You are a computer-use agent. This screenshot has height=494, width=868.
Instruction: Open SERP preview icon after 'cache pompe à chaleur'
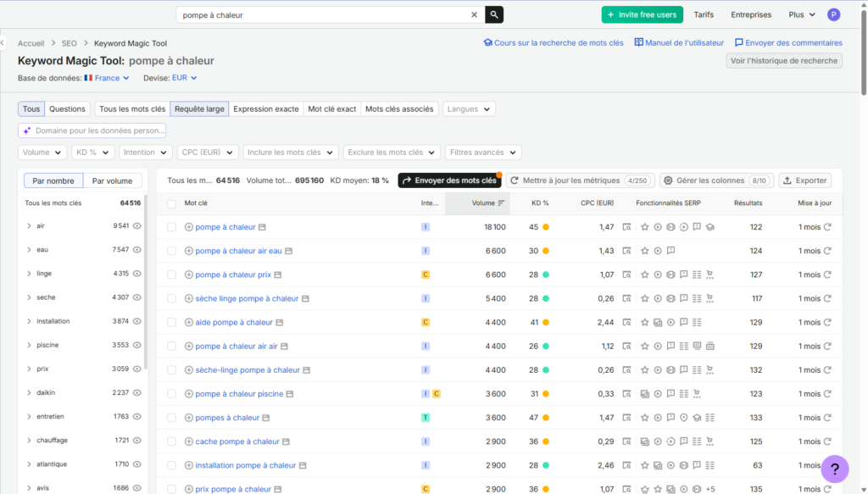click(x=287, y=441)
